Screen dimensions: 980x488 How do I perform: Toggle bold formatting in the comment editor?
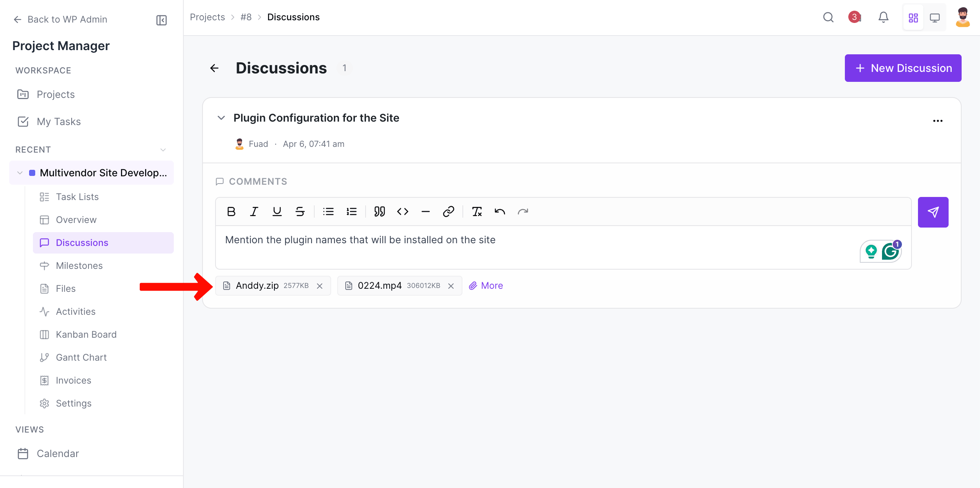pyautogui.click(x=231, y=211)
